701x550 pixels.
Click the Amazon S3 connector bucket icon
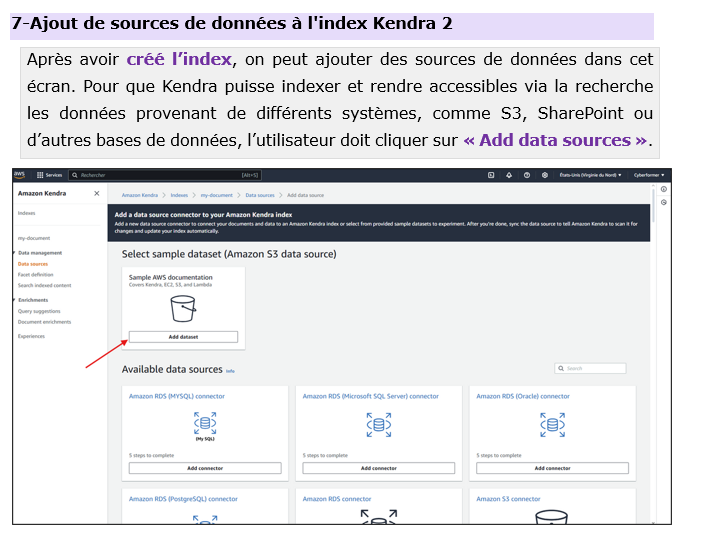pos(552,517)
